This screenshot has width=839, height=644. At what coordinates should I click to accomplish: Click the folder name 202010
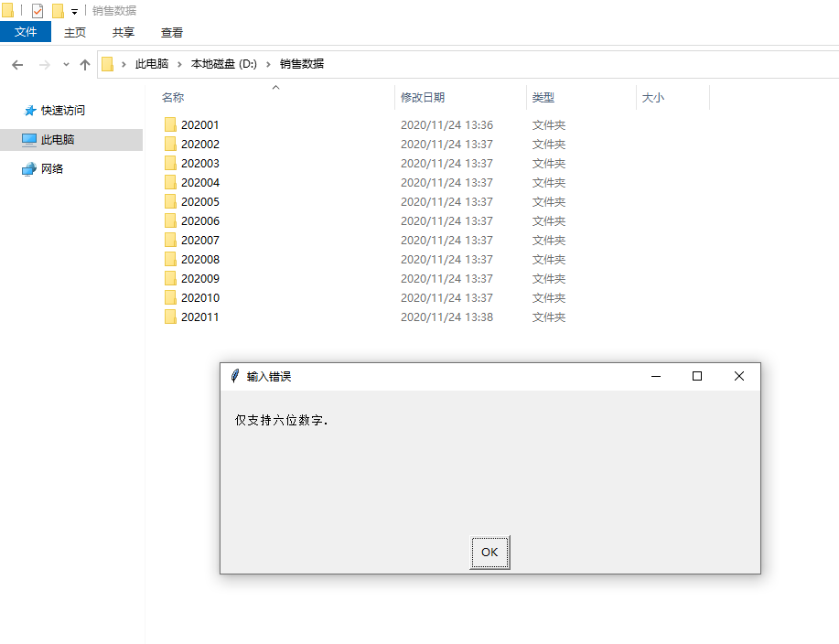[200, 298]
